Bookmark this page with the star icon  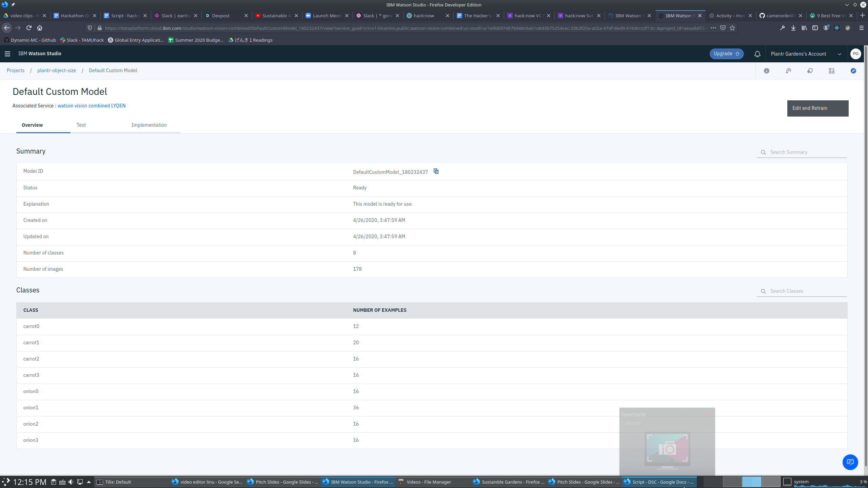tap(732, 28)
